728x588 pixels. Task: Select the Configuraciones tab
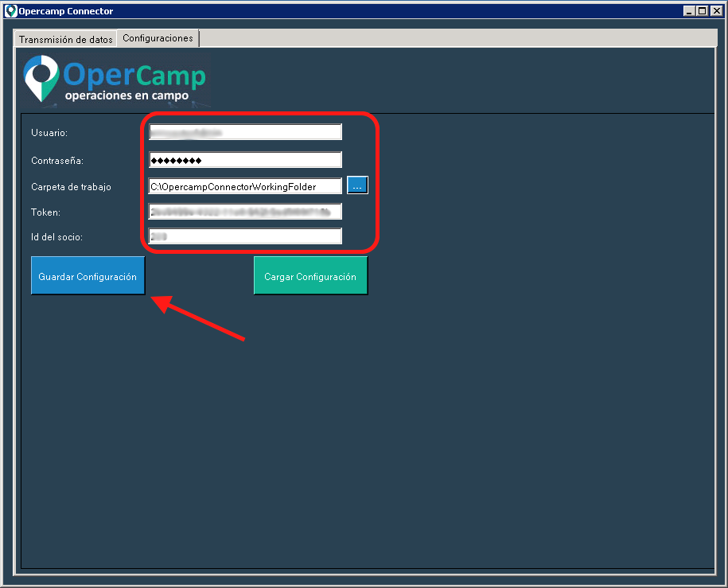(x=158, y=38)
